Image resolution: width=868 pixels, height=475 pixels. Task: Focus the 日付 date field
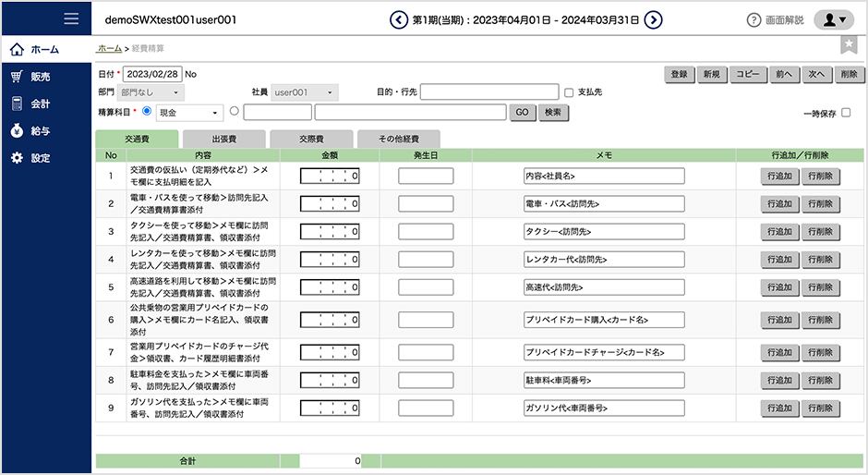[x=152, y=74]
